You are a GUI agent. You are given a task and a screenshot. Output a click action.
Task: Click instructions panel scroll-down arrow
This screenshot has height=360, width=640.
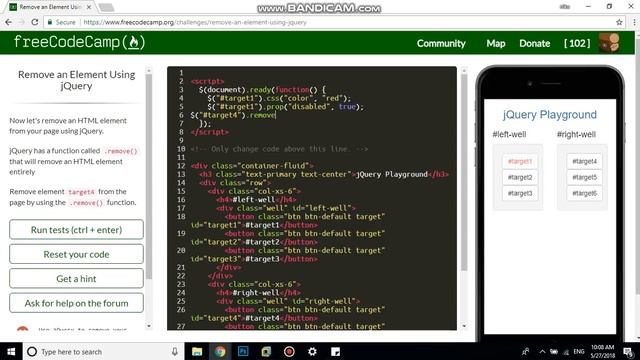pyautogui.click(x=149, y=326)
